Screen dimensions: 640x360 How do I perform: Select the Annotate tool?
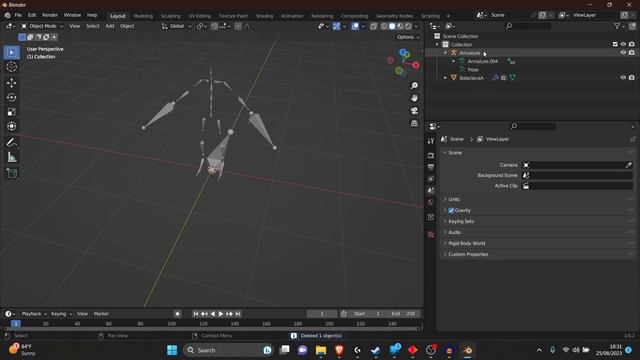pyautogui.click(x=11, y=142)
